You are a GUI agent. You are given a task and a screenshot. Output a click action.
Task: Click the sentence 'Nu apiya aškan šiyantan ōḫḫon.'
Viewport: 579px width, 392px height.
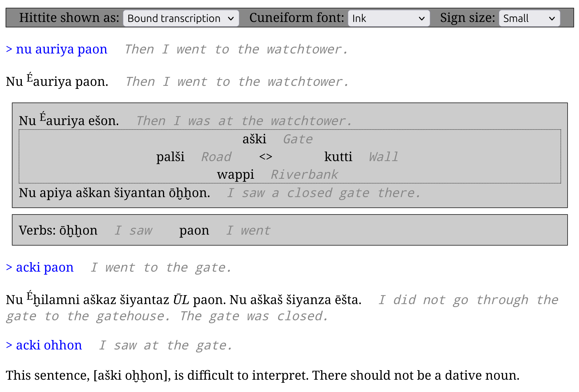[x=114, y=193]
